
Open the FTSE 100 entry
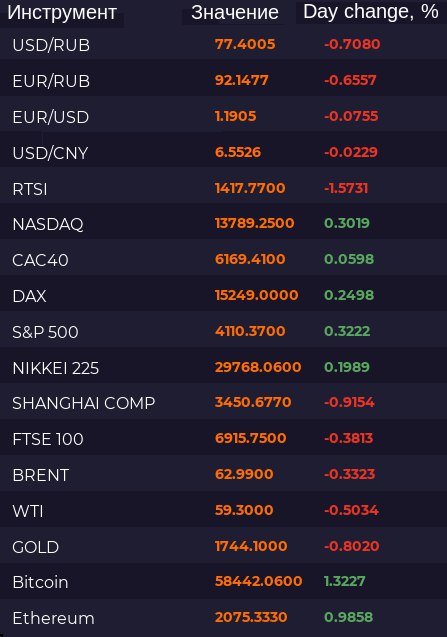[x=224, y=439]
